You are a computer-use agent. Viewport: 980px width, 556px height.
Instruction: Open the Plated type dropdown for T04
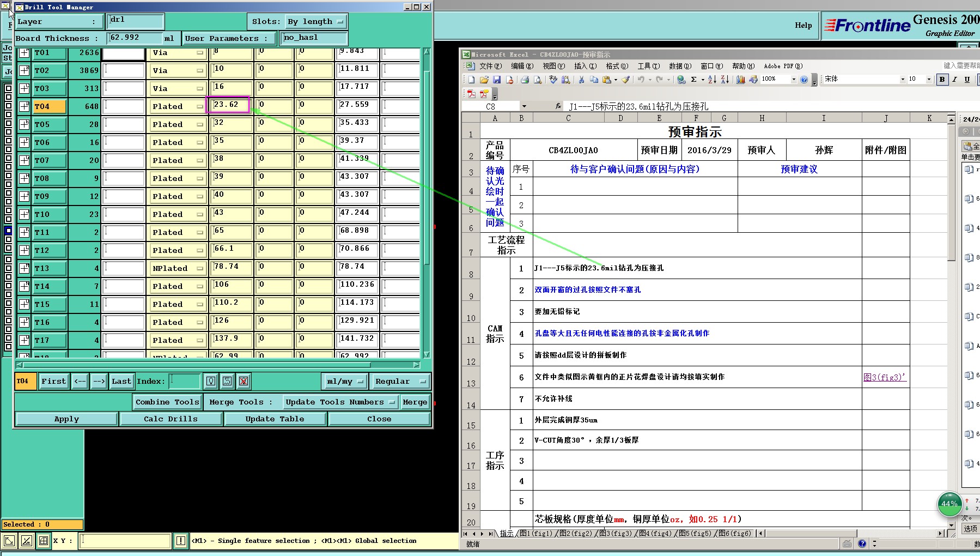coord(178,106)
